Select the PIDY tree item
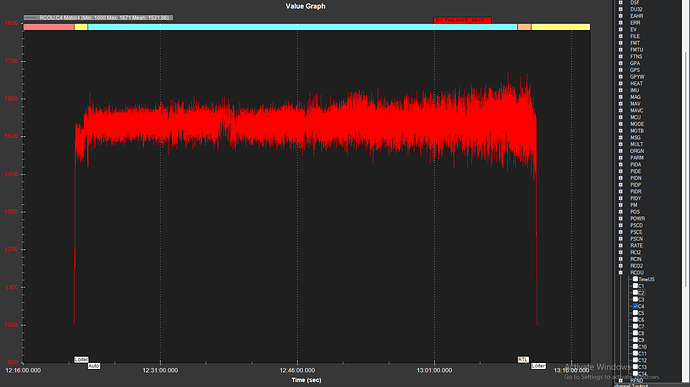The height and width of the screenshot is (387, 690). point(635,199)
